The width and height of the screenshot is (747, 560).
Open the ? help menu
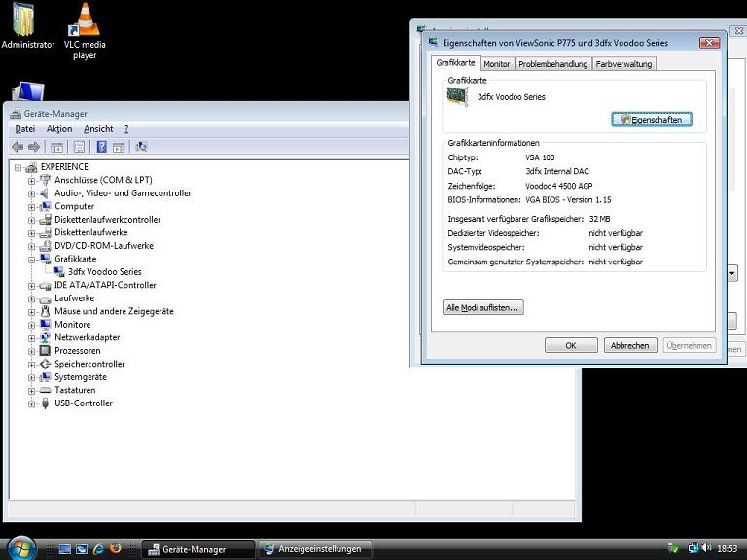pyautogui.click(x=126, y=129)
